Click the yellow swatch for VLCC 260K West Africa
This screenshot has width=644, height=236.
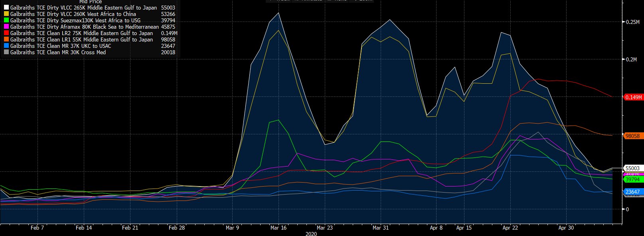6,14
